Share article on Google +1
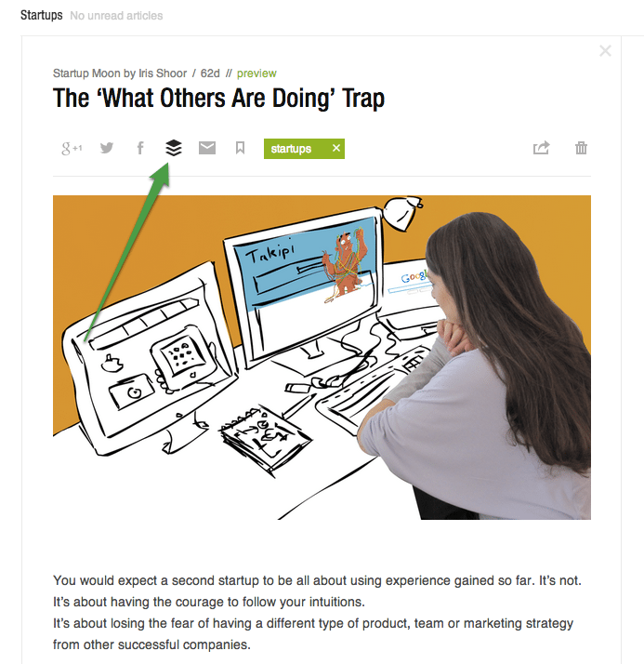Viewport: 644px width, 664px height. pyautogui.click(x=72, y=149)
